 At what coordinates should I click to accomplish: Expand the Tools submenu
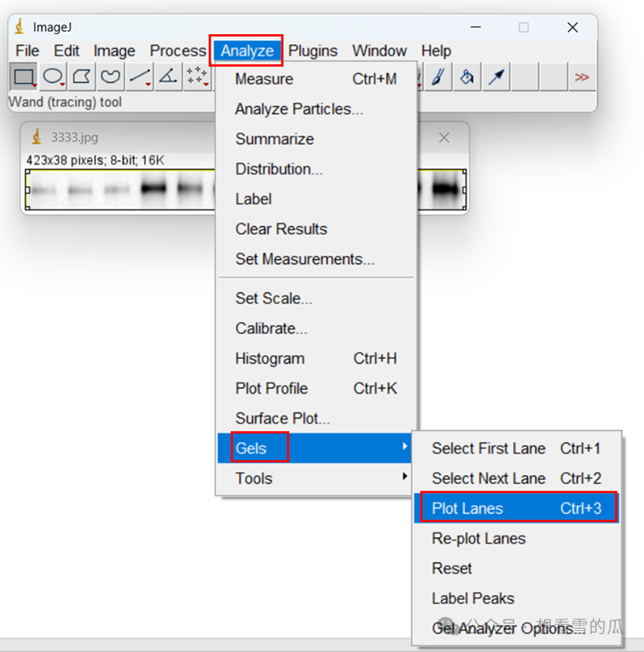pyautogui.click(x=315, y=478)
